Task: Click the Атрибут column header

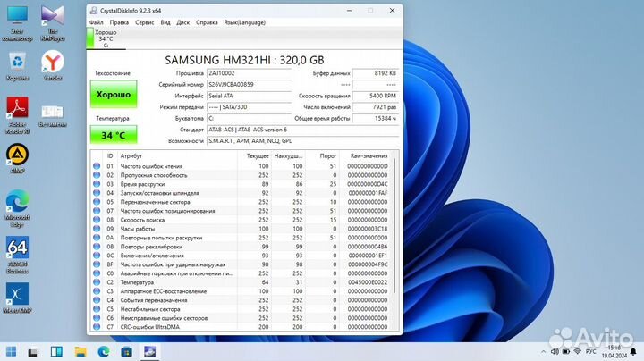Action: pyautogui.click(x=177, y=156)
